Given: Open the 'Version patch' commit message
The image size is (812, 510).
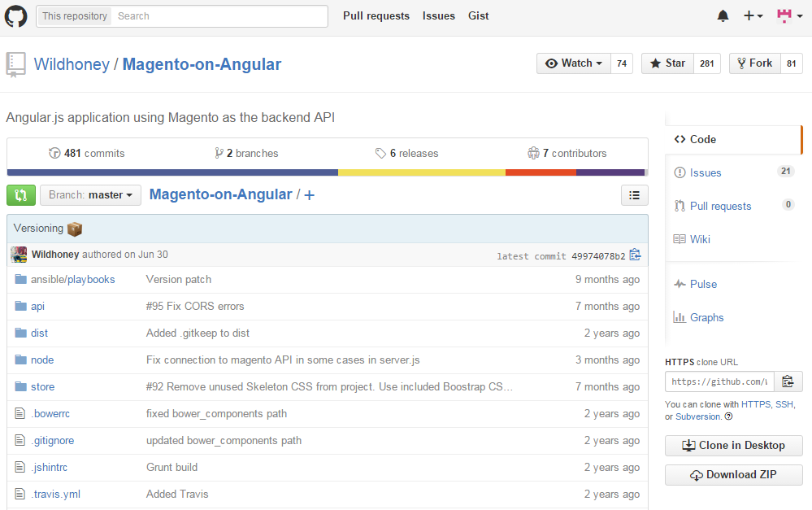Looking at the screenshot, I should (x=179, y=279).
